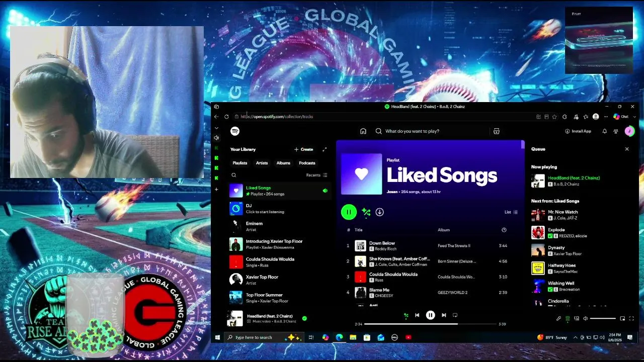Go to Spotify Home via the house icon
The height and width of the screenshot is (362, 644).
click(x=363, y=131)
